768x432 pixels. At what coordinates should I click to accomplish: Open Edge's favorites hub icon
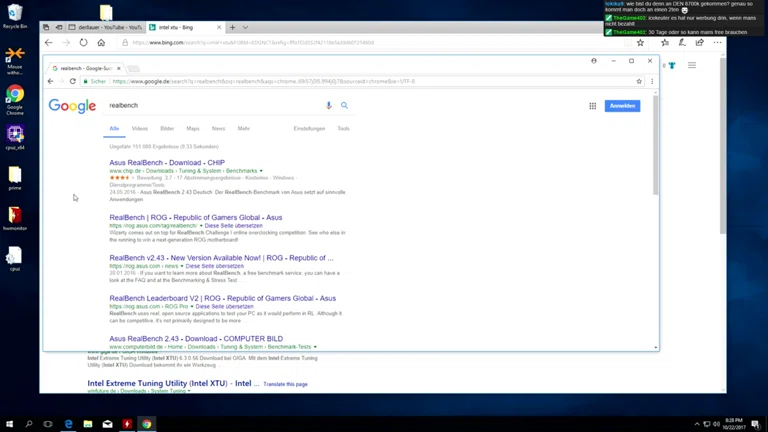(665, 43)
